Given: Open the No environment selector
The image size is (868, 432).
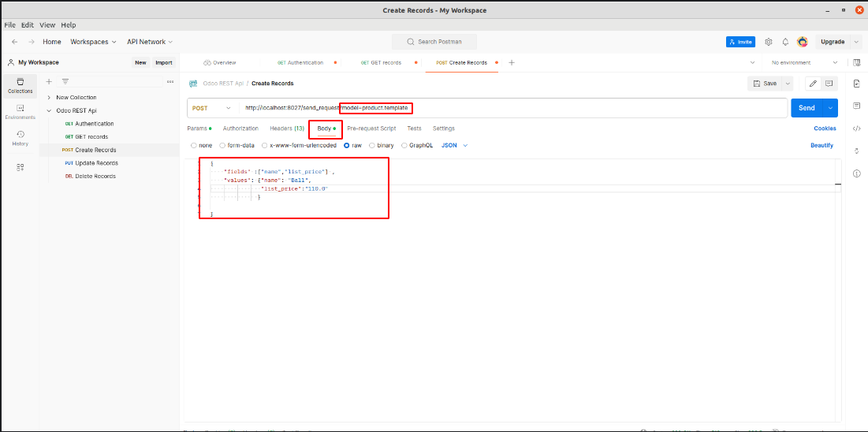Looking at the screenshot, I should pos(805,62).
